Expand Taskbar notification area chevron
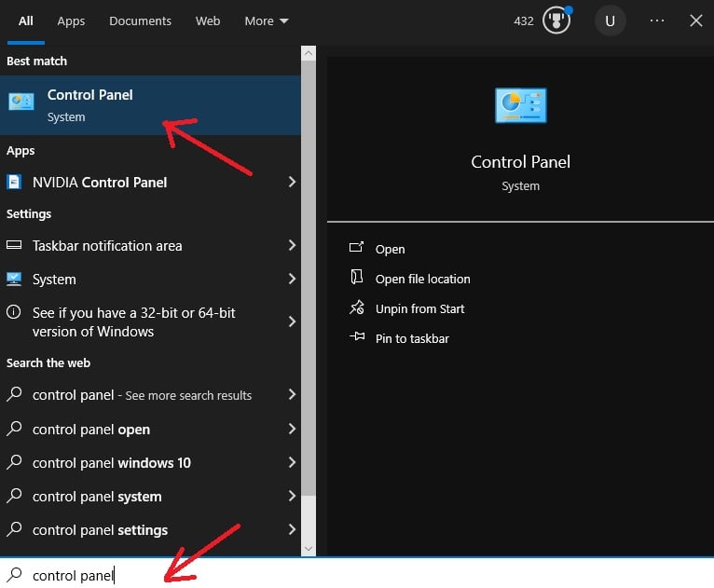The width and height of the screenshot is (714, 588). pos(291,246)
